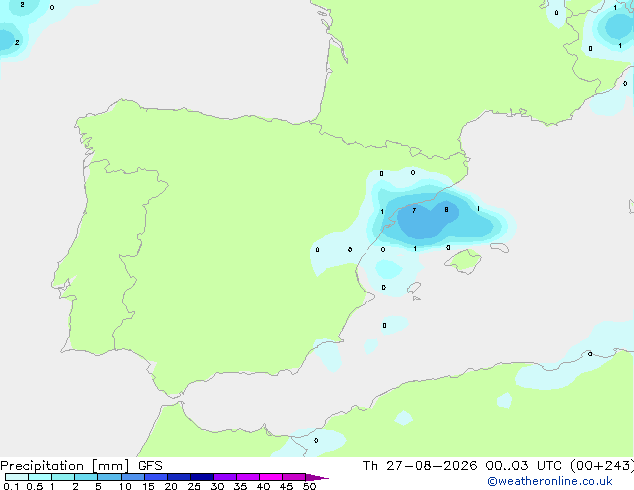Click the "40" legend scale label
The width and height of the screenshot is (634, 490).
[263, 486]
